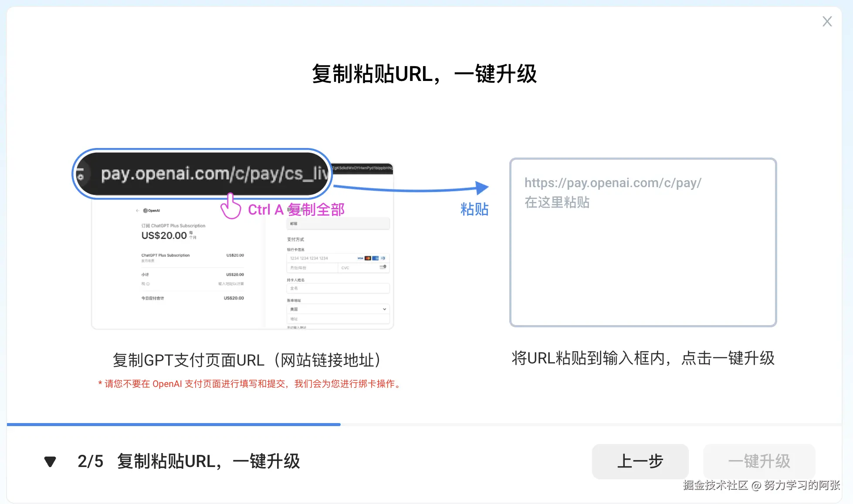853x504 pixels.
Task: Click the blue step progress bar
Action: tap(173, 424)
